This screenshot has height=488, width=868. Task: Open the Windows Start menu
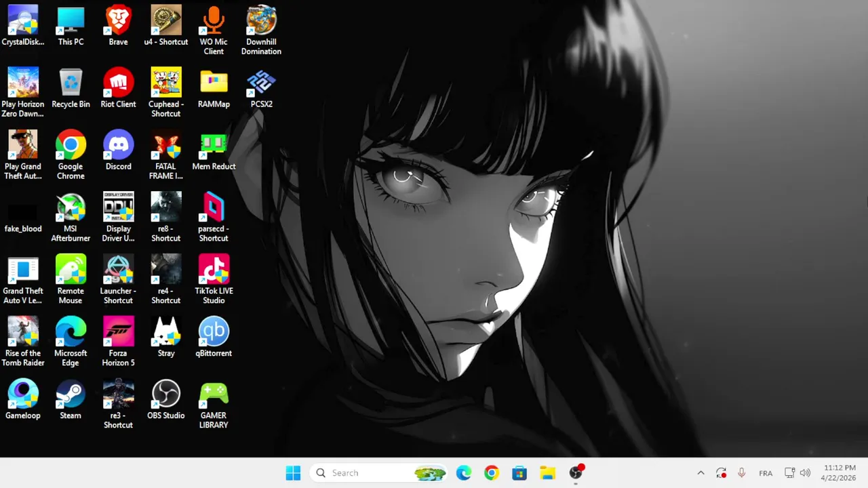[293, 473]
